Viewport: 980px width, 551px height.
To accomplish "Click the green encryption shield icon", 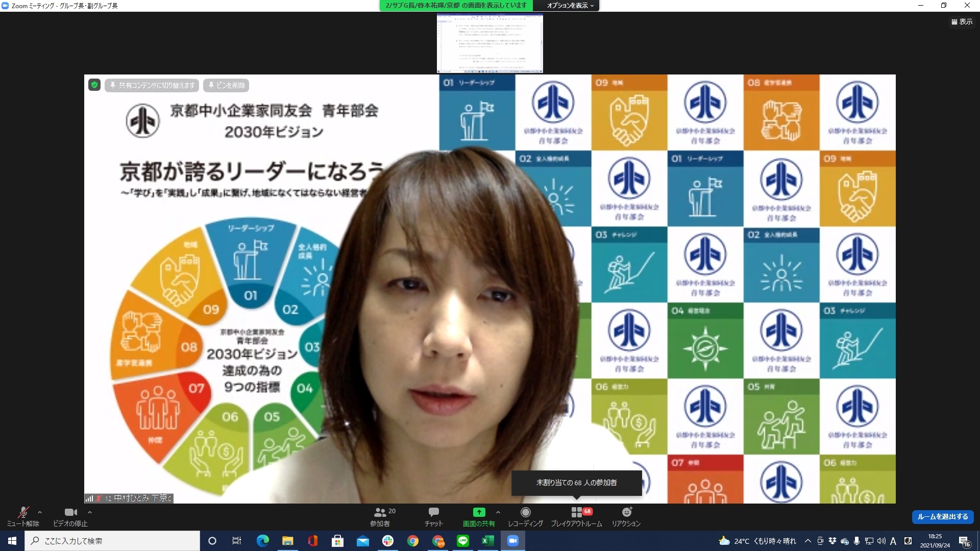I will click(x=94, y=85).
